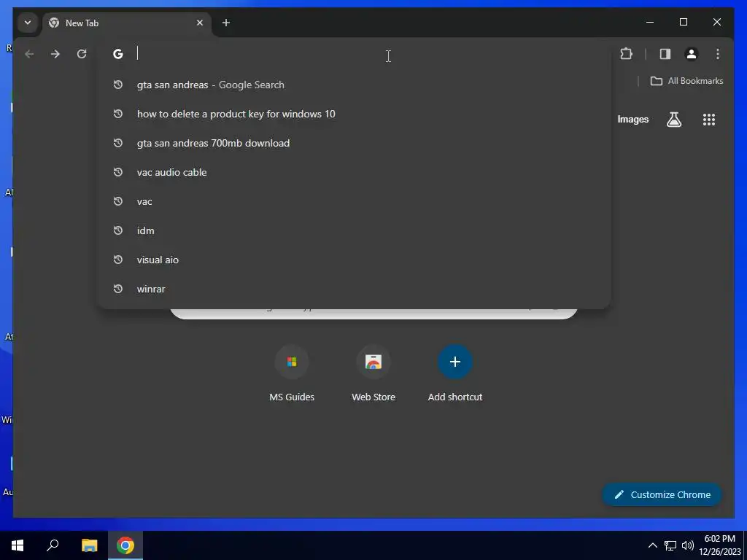Click the Add shortcut button

pyautogui.click(x=455, y=374)
